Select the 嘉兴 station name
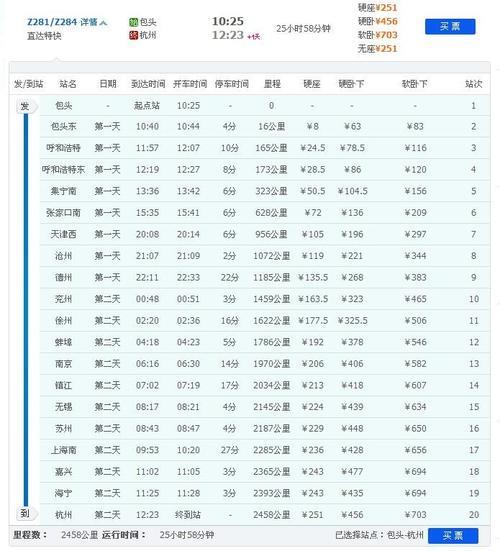The width and height of the screenshot is (500, 551). coord(63,472)
